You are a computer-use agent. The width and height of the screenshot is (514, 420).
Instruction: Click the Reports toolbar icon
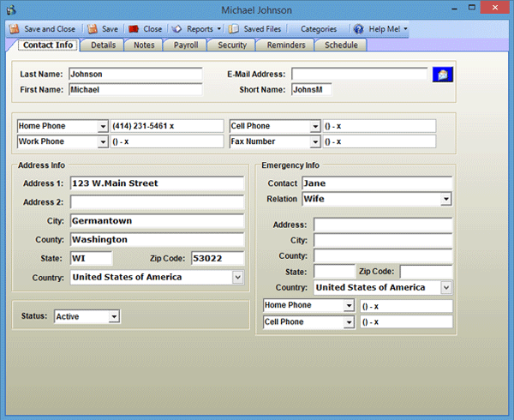[176, 29]
